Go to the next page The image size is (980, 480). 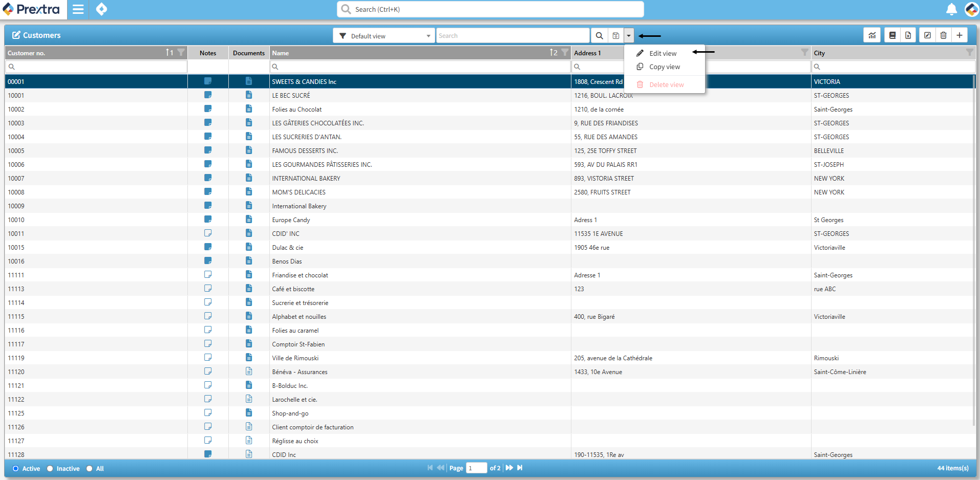coord(509,468)
